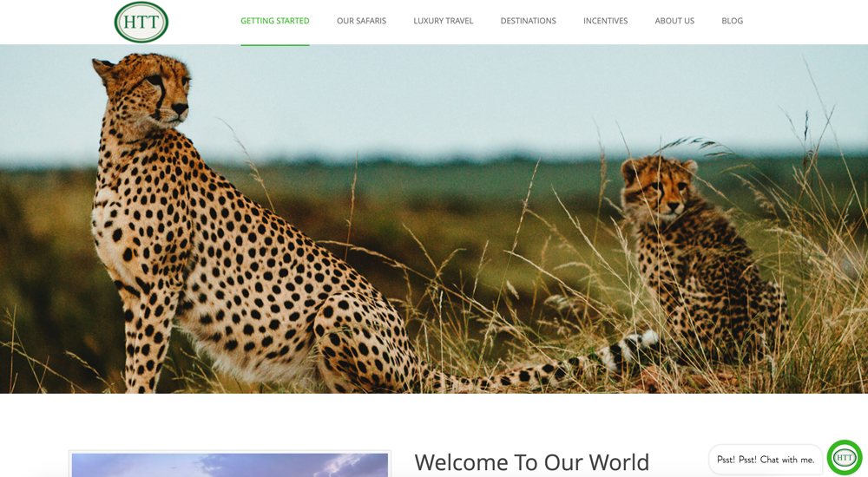Open the sky photo thumbnail below banner
The width and height of the screenshot is (868, 477).
(x=230, y=465)
